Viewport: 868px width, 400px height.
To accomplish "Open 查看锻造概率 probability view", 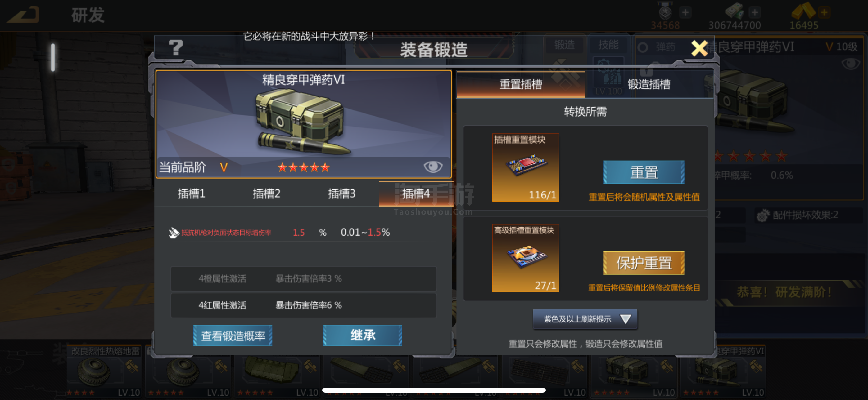I will pyautogui.click(x=233, y=336).
